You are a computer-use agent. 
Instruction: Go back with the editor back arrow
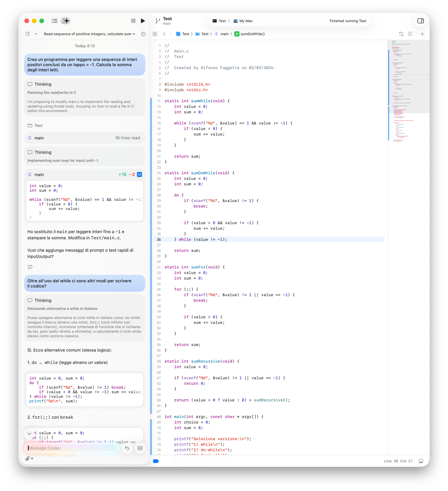[x=164, y=34]
